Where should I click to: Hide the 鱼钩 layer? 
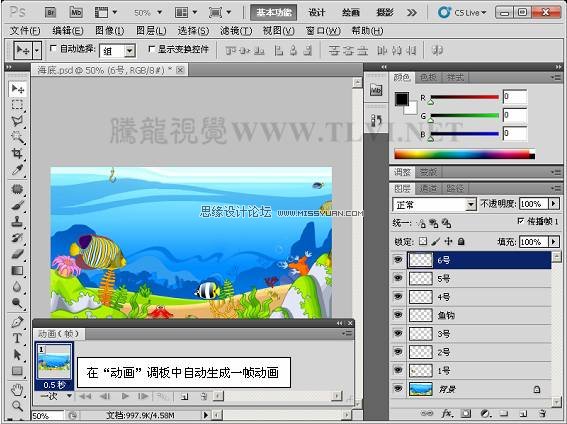point(398,315)
